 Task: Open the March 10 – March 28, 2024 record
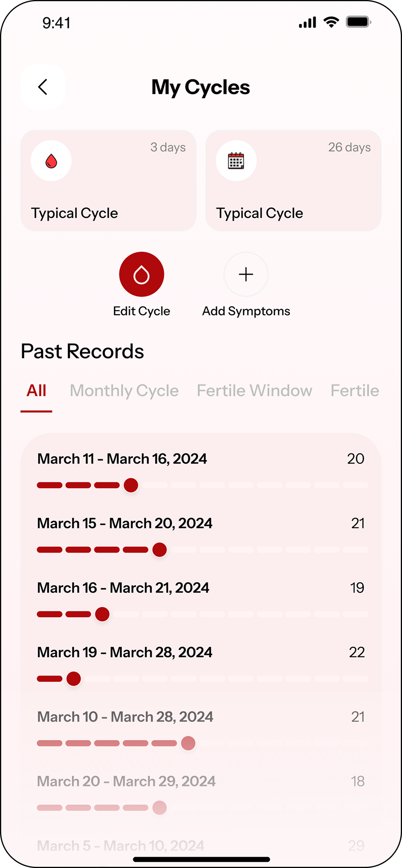[x=125, y=717]
